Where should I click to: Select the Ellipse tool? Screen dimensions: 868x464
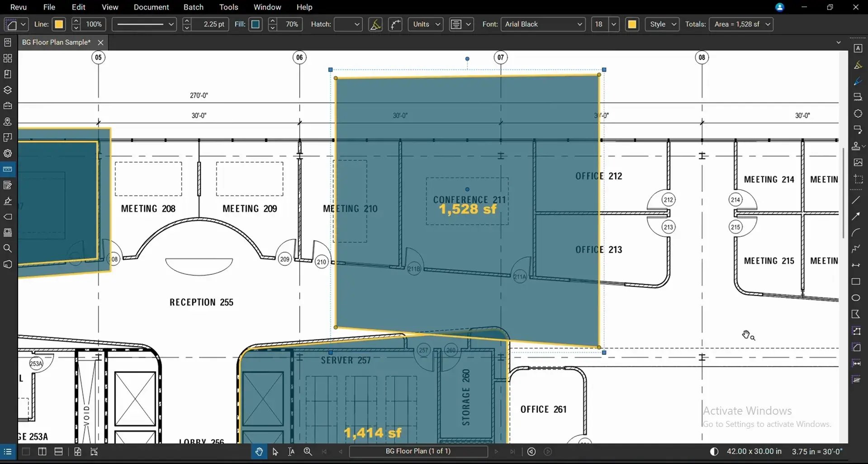856,298
